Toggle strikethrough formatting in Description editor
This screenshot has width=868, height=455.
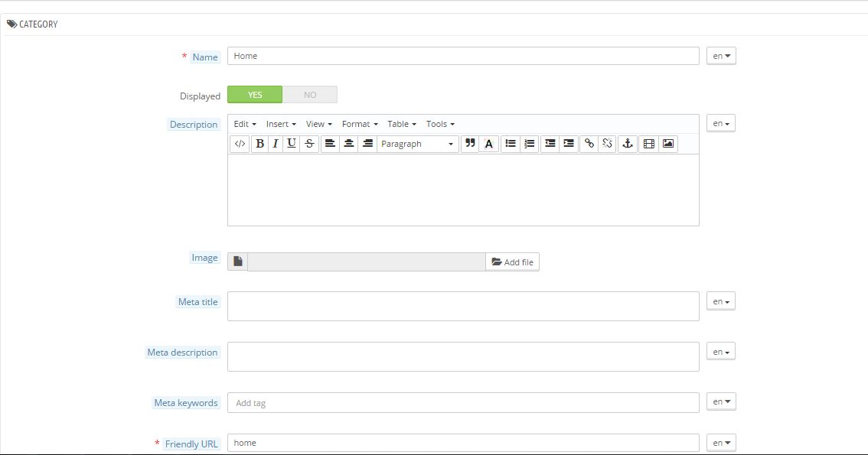point(309,144)
